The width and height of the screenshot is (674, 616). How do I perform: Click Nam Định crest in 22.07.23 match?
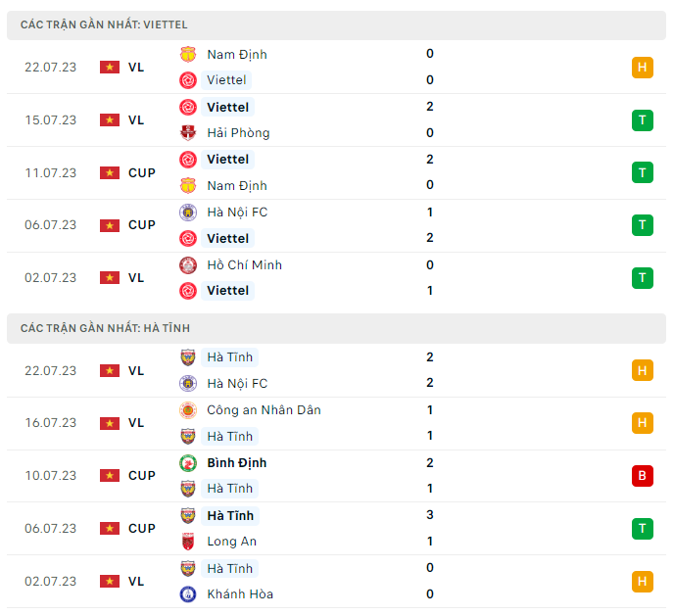point(188,55)
